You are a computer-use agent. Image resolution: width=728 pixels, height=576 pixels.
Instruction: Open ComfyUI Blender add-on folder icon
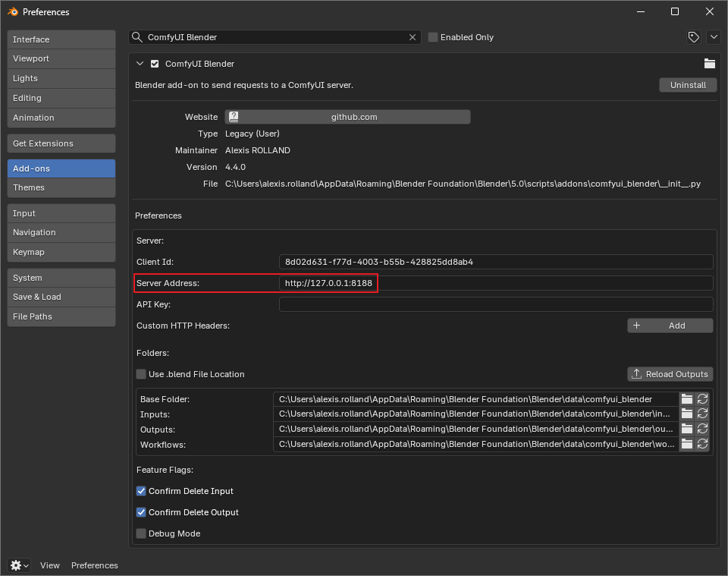tap(710, 64)
